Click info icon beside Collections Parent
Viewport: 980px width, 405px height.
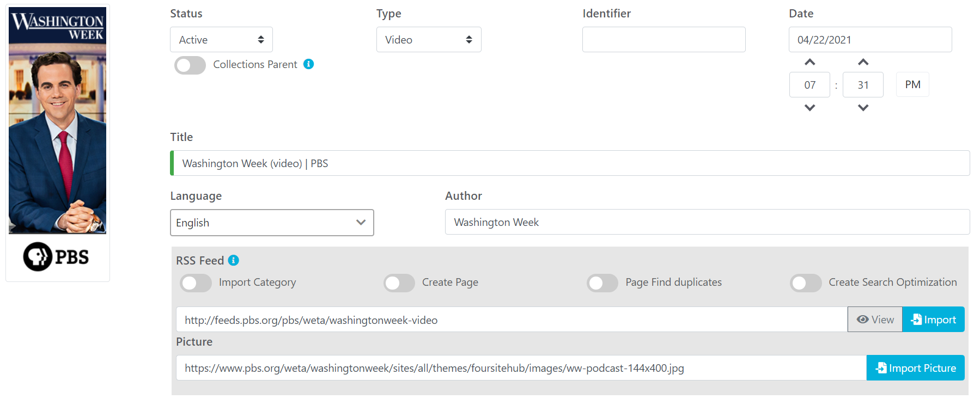[308, 64]
